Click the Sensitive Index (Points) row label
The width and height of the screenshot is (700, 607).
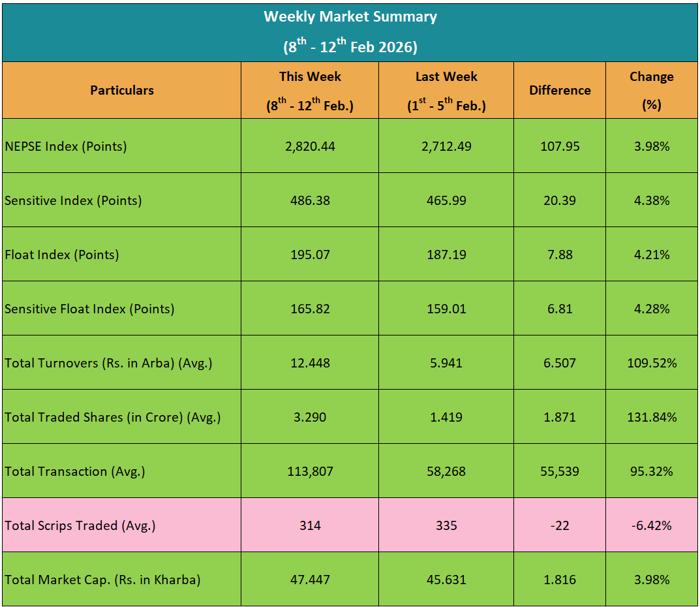click(x=73, y=200)
